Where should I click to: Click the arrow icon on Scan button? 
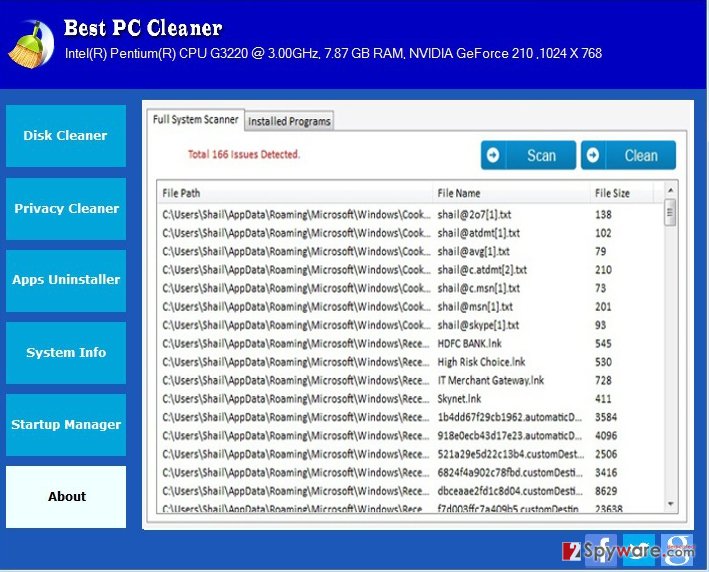[x=493, y=155]
